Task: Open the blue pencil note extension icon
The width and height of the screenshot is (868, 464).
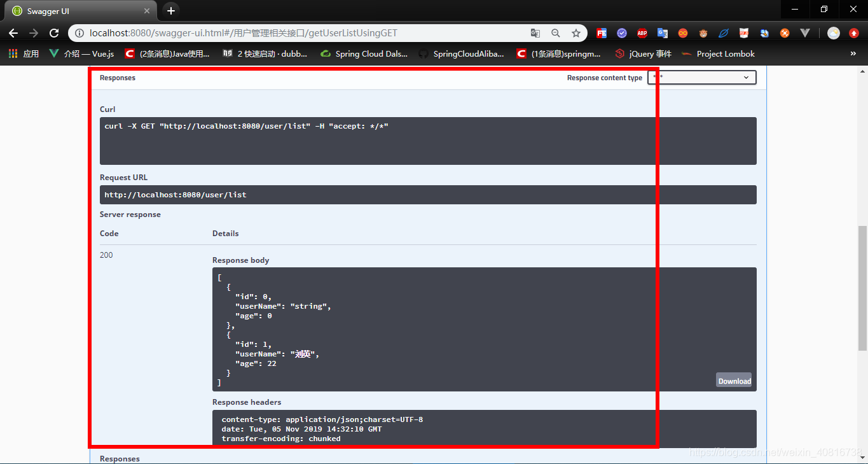Action: pos(764,33)
